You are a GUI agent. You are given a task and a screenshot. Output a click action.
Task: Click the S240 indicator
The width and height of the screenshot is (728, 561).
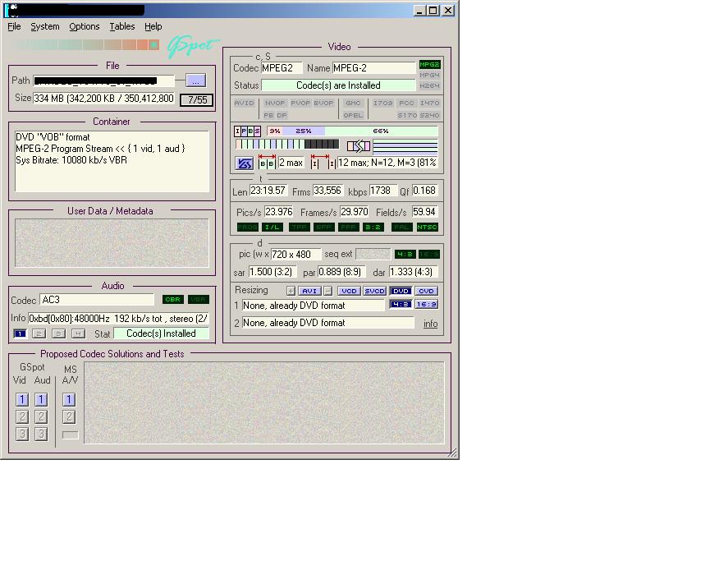[429, 115]
